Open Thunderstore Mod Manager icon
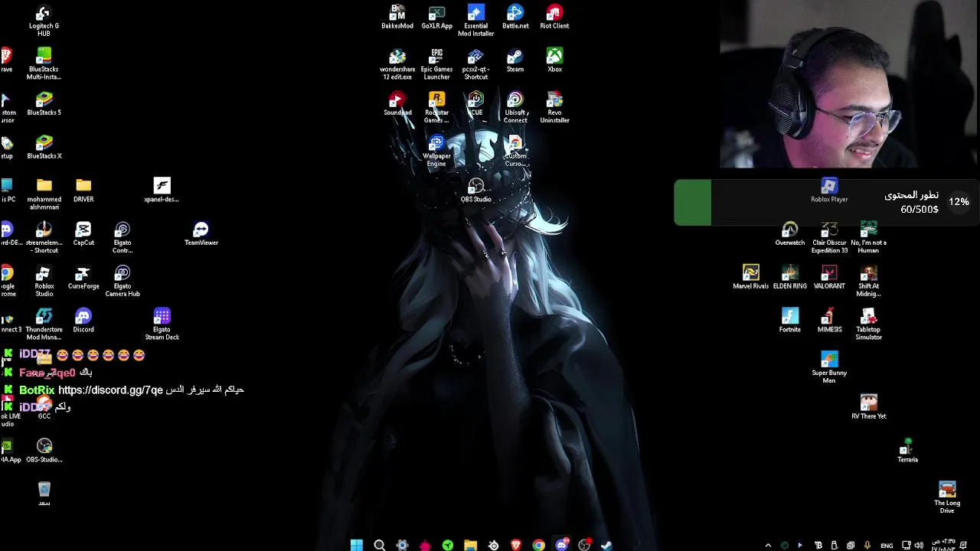The width and height of the screenshot is (980, 551). (x=44, y=324)
